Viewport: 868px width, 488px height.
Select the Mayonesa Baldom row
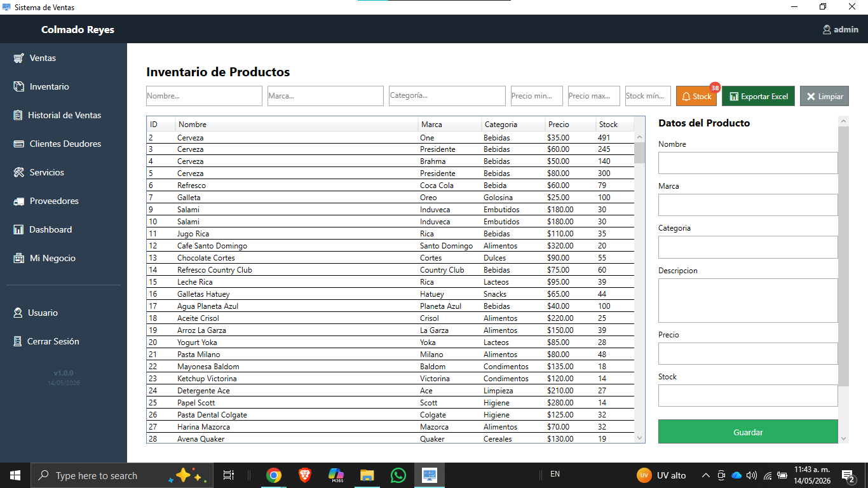390,367
